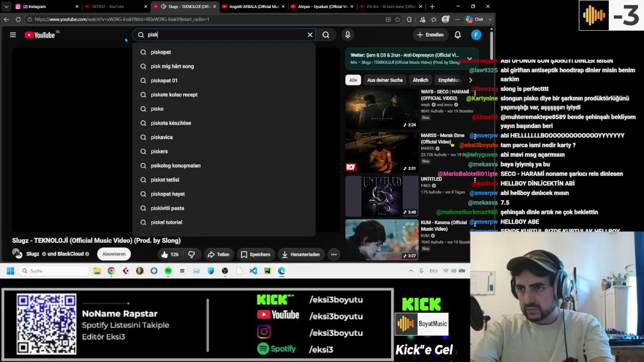Choose 'piskota készítése' suggestion

point(224,123)
